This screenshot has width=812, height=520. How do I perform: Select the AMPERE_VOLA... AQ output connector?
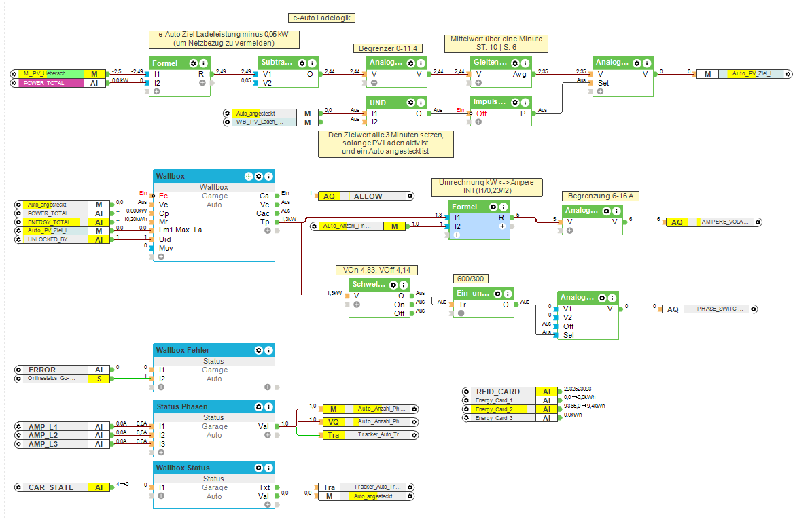(x=714, y=222)
